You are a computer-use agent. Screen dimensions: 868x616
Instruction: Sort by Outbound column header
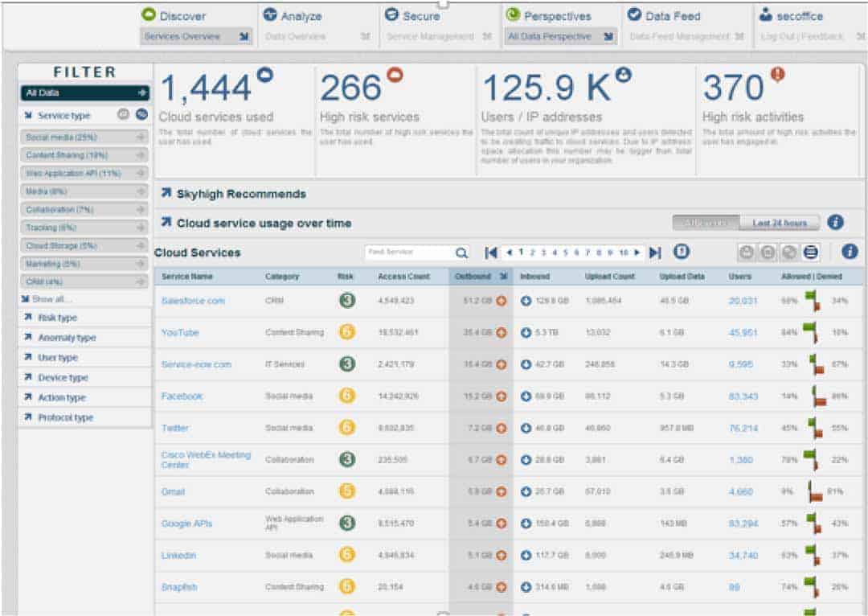pos(479,276)
